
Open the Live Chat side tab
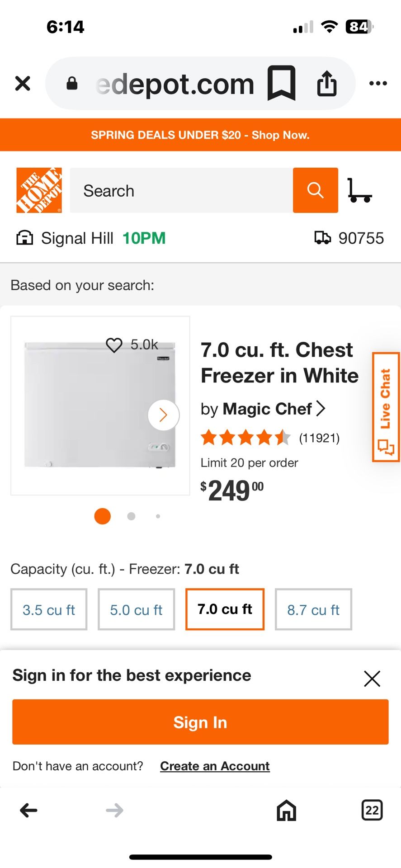coord(386,407)
